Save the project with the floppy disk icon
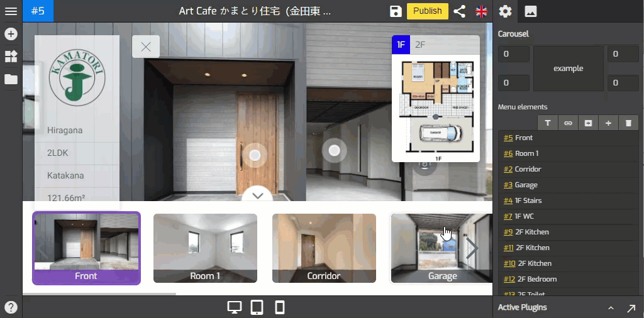The height and width of the screenshot is (318, 644). point(396,11)
